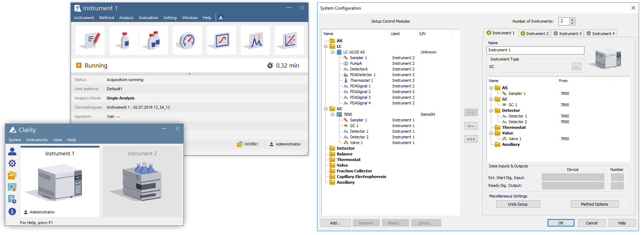
Task: Increase Number of Instruments with up arrow
Action: [572, 19]
